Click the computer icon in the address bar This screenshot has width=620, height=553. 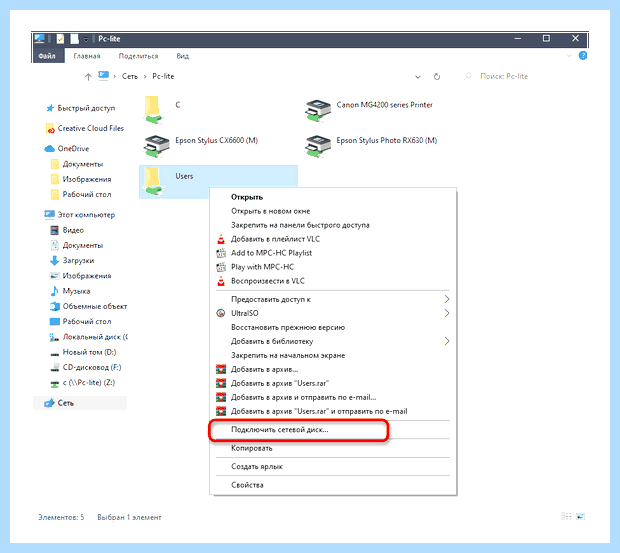pyautogui.click(x=103, y=75)
